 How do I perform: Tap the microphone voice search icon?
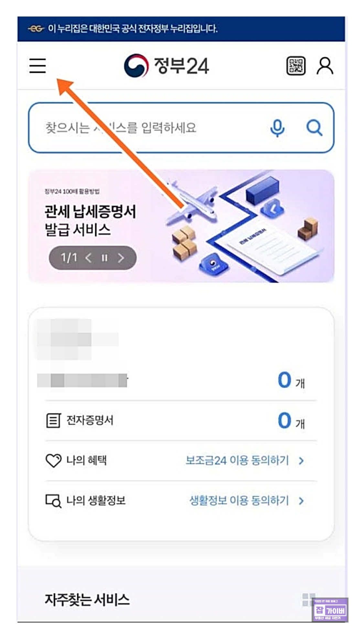click(277, 128)
